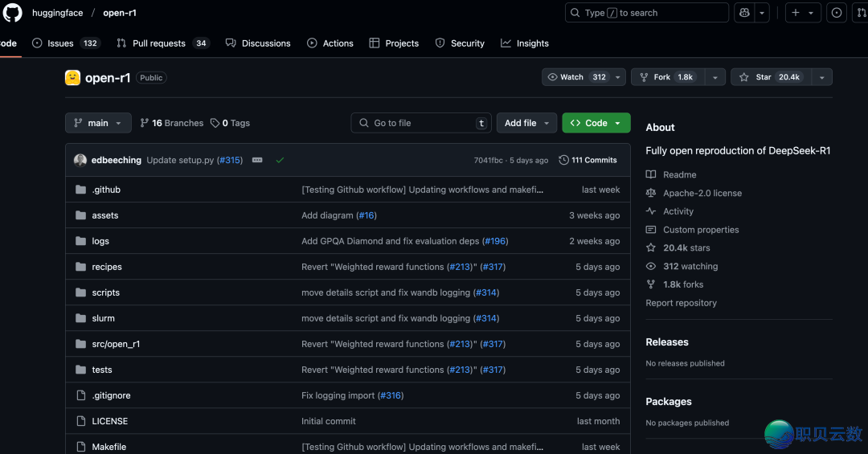Click the green check status icon
The height and width of the screenshot is (454, 868).
coord(280,160)
